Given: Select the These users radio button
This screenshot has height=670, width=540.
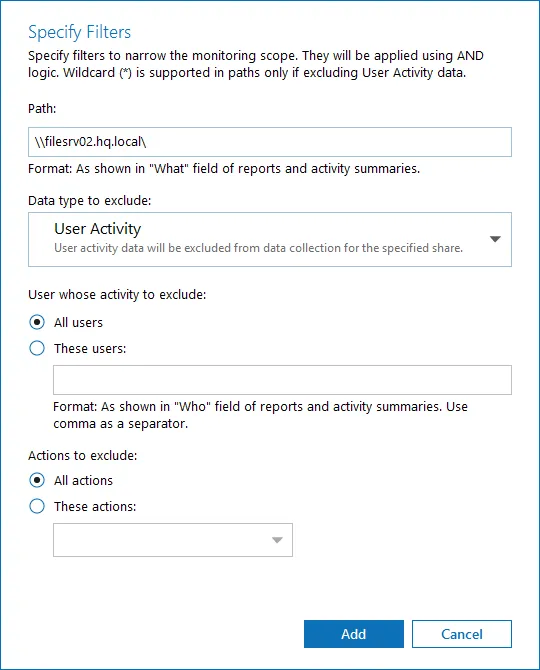Looking at the screenshot, I should (37, 348).
